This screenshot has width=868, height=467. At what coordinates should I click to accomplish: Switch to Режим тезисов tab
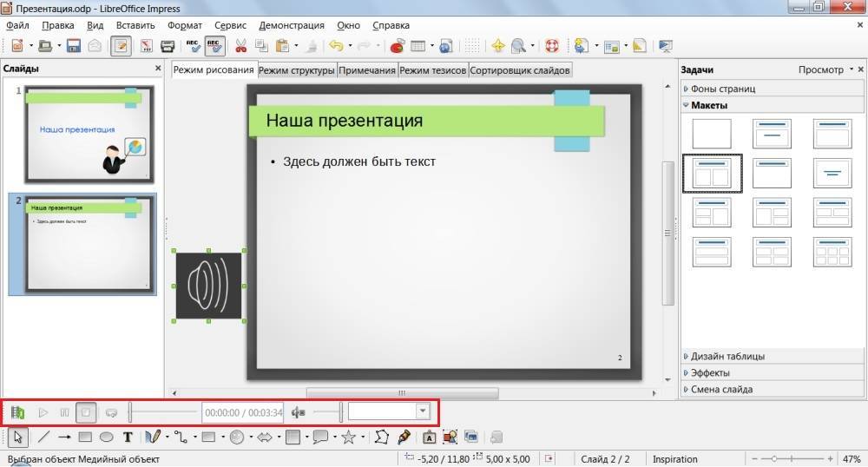point(433,70)
